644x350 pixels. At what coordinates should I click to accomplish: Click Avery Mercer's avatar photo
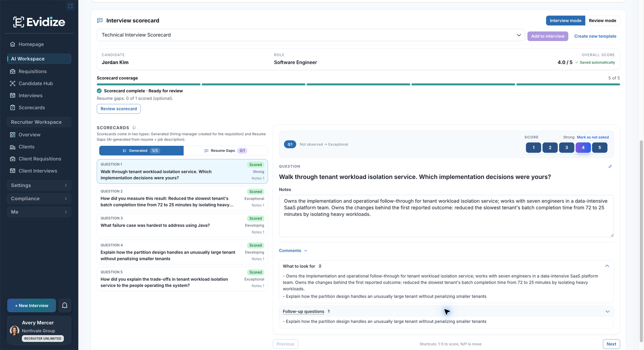click(15, 330)
